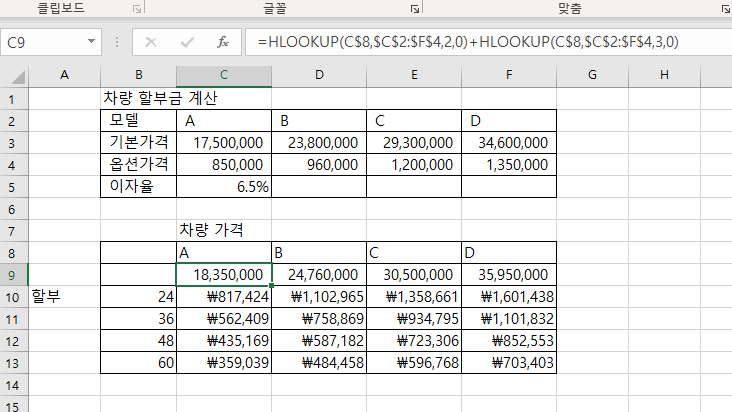Image resolution: width=732 pixels, height=412 pixels.
Task: Open Insert Function (fx) dialog
Action: [223, 42]
